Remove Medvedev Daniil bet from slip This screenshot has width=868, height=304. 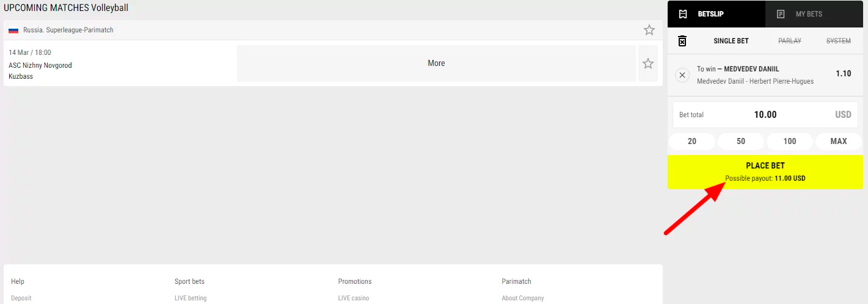(x=683, y=75)
